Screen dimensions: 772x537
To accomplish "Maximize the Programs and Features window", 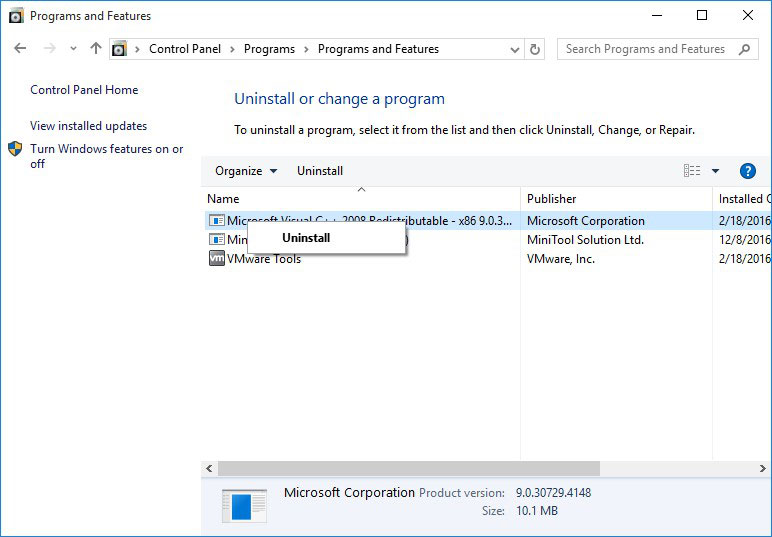I will 702,15.
